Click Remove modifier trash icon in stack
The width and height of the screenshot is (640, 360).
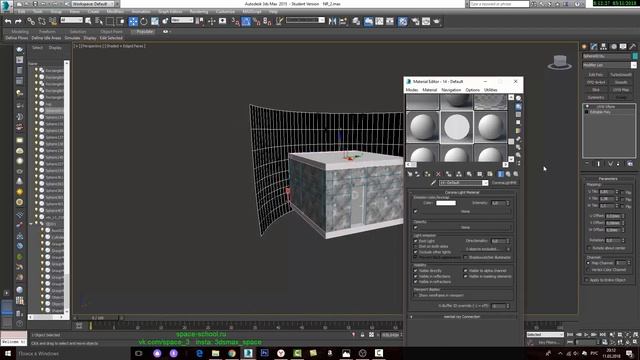pyautogui.click(x=618, y=164)
